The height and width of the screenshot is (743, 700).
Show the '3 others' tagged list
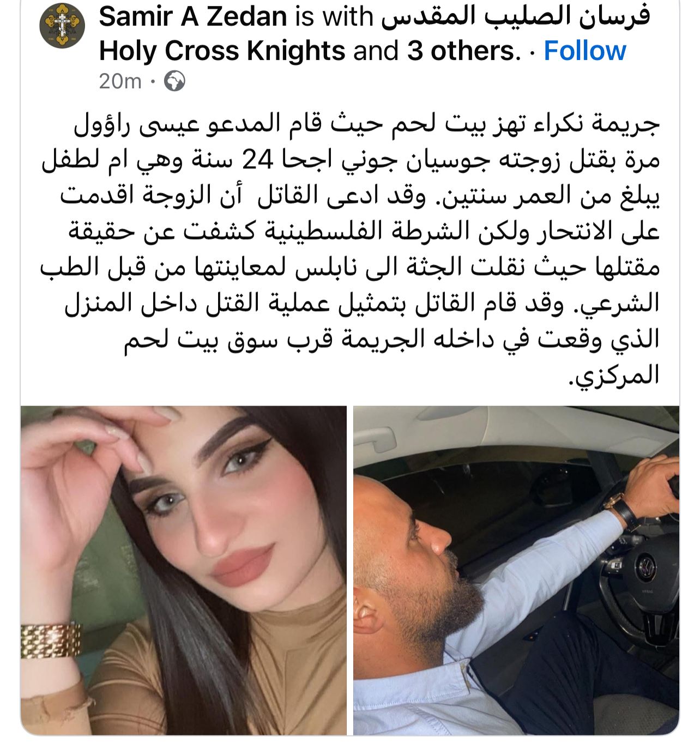(x=461, y=51)
